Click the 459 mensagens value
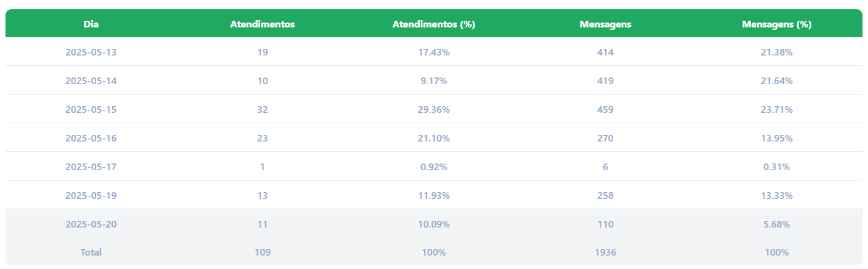868x269 pixels. 605,110
